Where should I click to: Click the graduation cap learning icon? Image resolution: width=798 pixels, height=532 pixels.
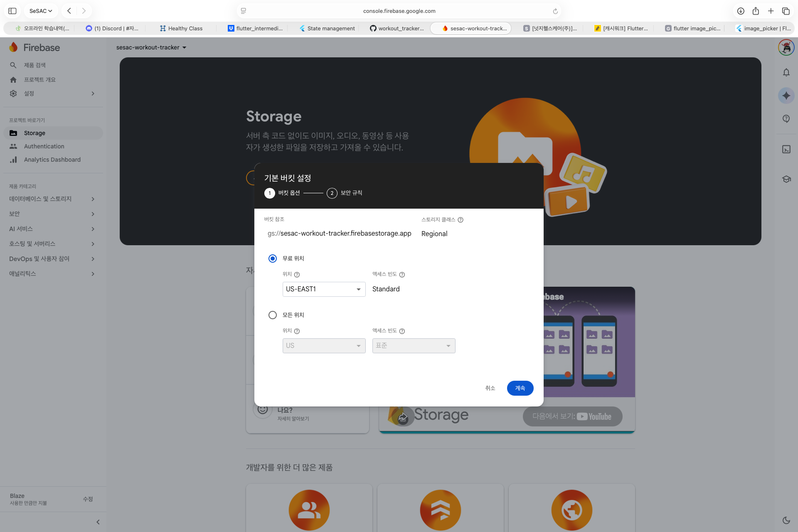click(x=786, y=179)
